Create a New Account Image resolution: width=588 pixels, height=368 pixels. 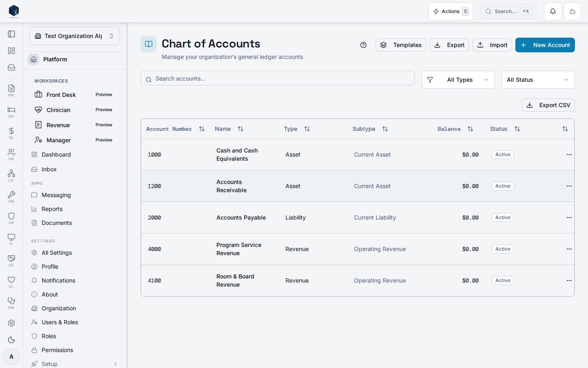pos(545,45)
